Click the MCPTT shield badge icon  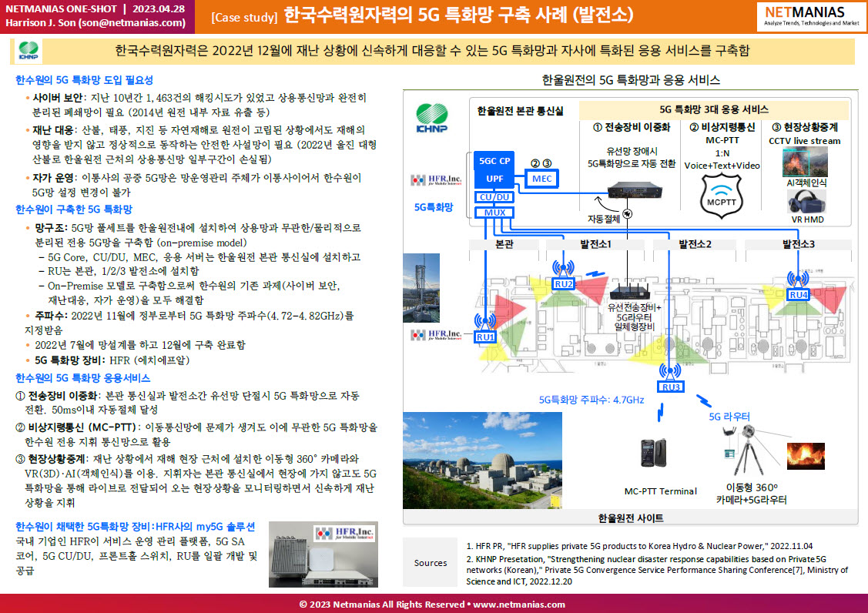(x=722, y=196)
